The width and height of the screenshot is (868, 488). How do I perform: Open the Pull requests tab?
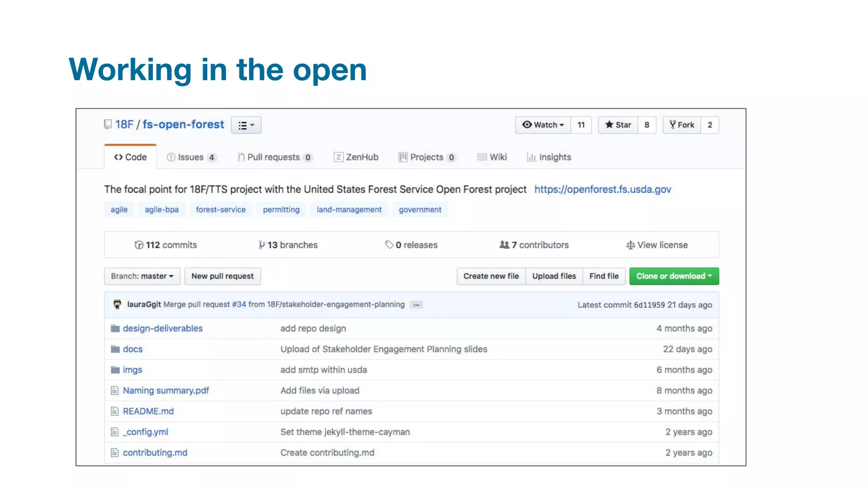point(275,157)
